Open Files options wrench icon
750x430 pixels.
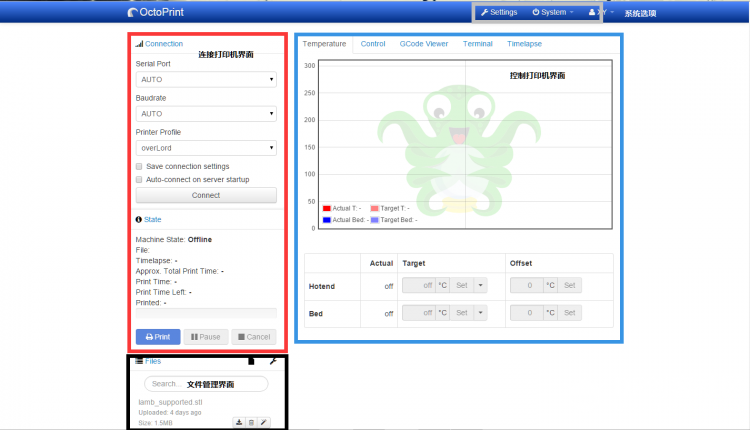click(x=273, y=361)
